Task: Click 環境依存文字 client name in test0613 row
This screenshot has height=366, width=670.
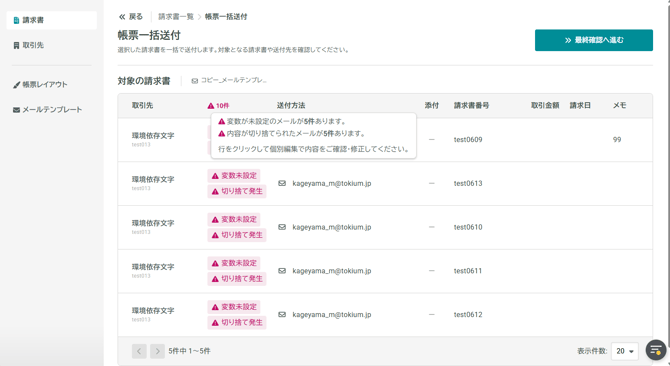Action: coord(153,179)
